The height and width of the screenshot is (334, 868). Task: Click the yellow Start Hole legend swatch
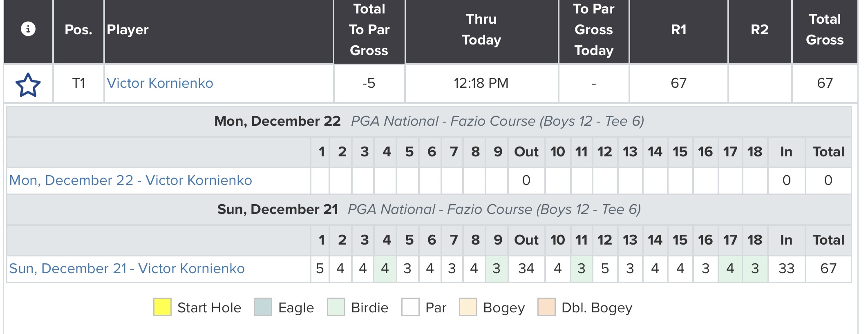[x=162, y=307]
